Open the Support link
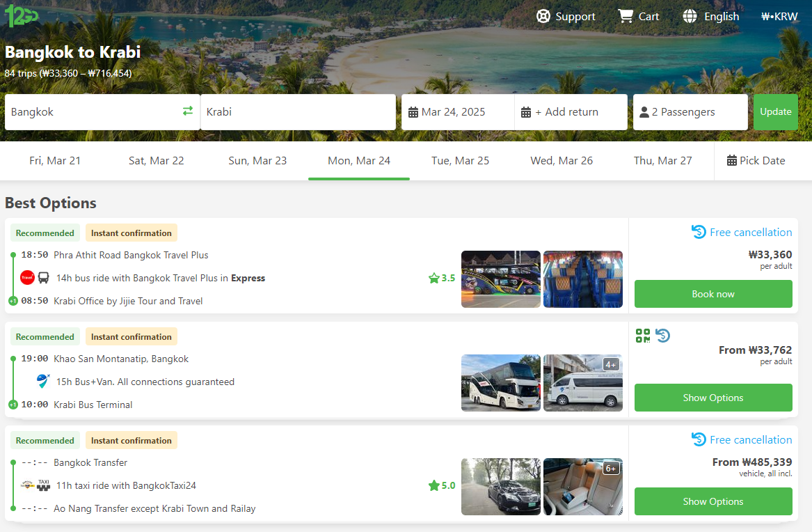The height and width of the screenshot is (532, 812). [x=566, y=17]
